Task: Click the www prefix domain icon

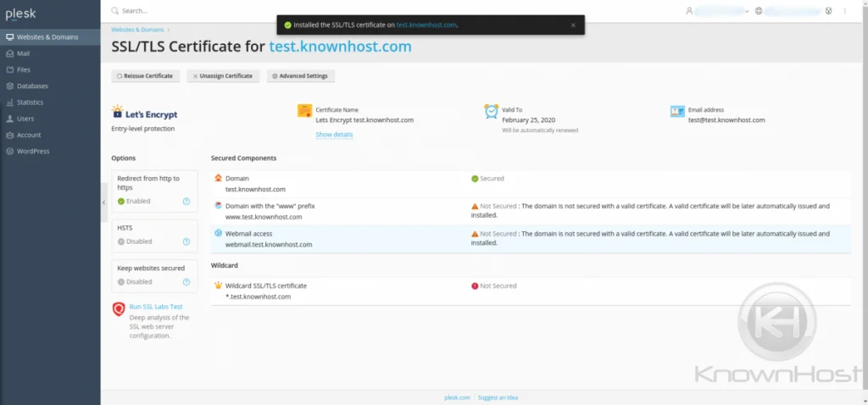Action: (218, 205)
